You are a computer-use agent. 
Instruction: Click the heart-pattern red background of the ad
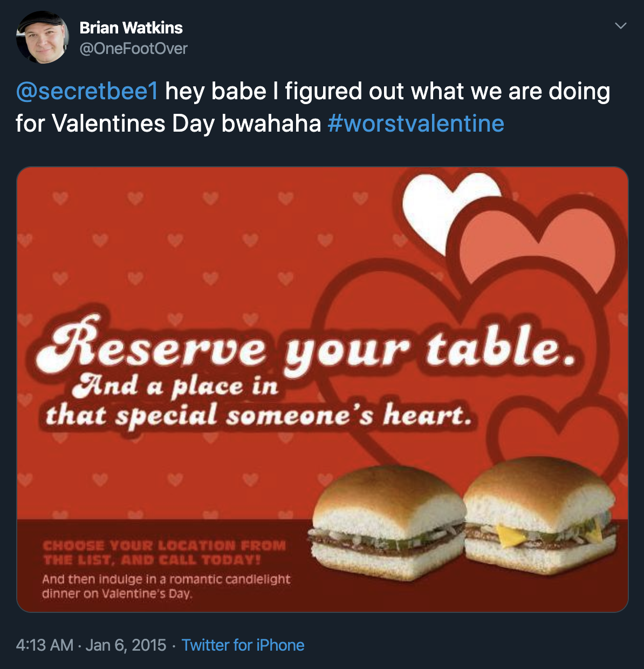pyautogui.click(x=135, y=243)
